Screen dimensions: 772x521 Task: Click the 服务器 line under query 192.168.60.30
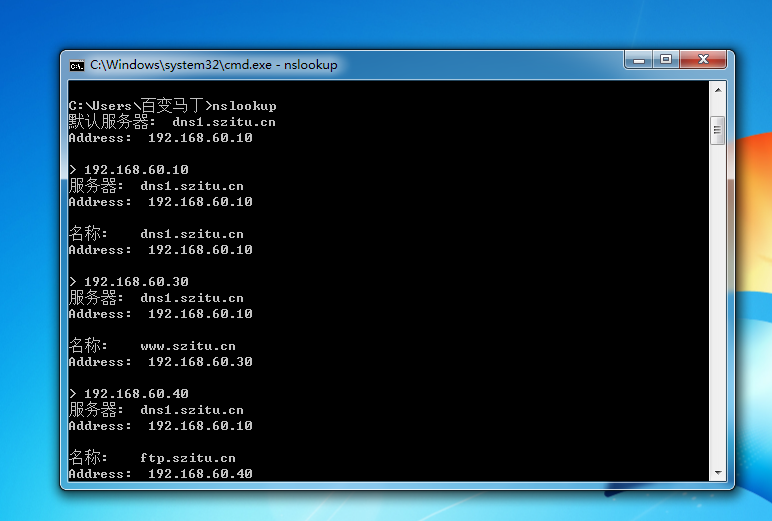pyautogui.click(x=156, y=298)
